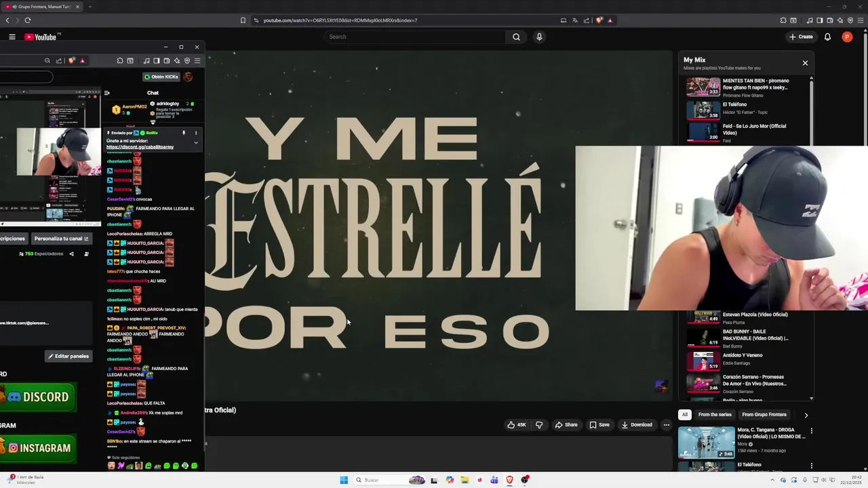Viewport: 868px width, 488px height.
Task: Like the video with thumbs up
Action: (x=516, y=425)
